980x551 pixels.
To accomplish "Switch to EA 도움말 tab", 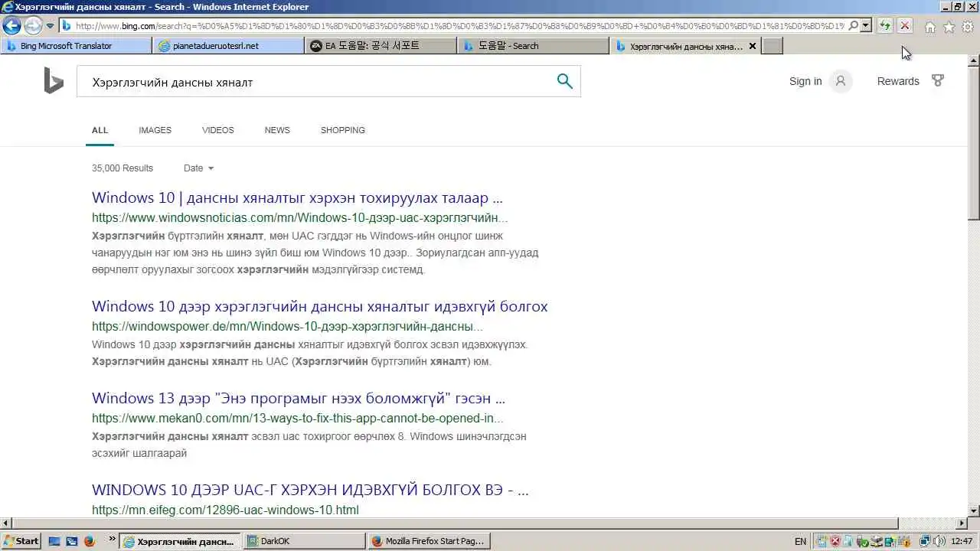I will [381, 46].
